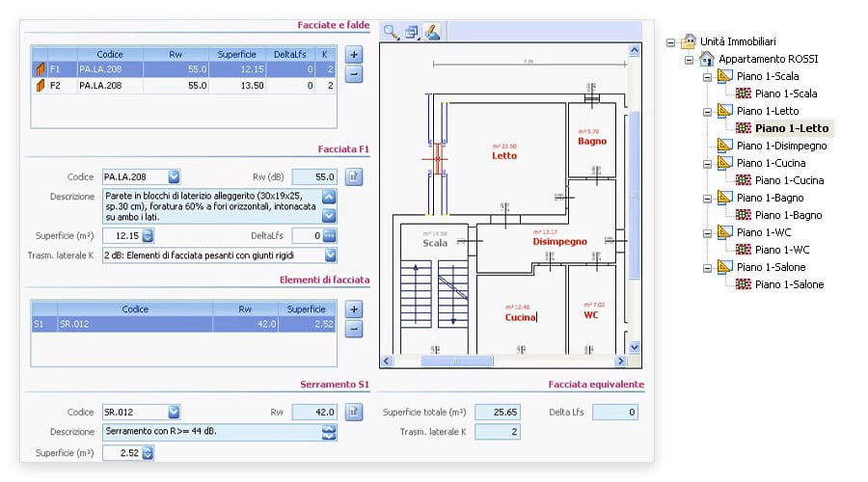Image resolution: width=868 pixels, height=482 pixels.
Task: Open the serramento Codice SR.012 dropdown
Action: (174, 412)
